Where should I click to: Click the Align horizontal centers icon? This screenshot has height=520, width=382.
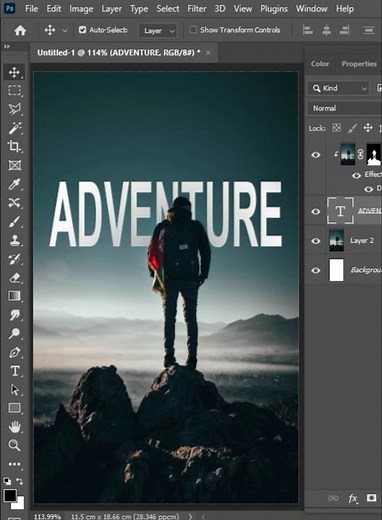(x=326, y=30)
